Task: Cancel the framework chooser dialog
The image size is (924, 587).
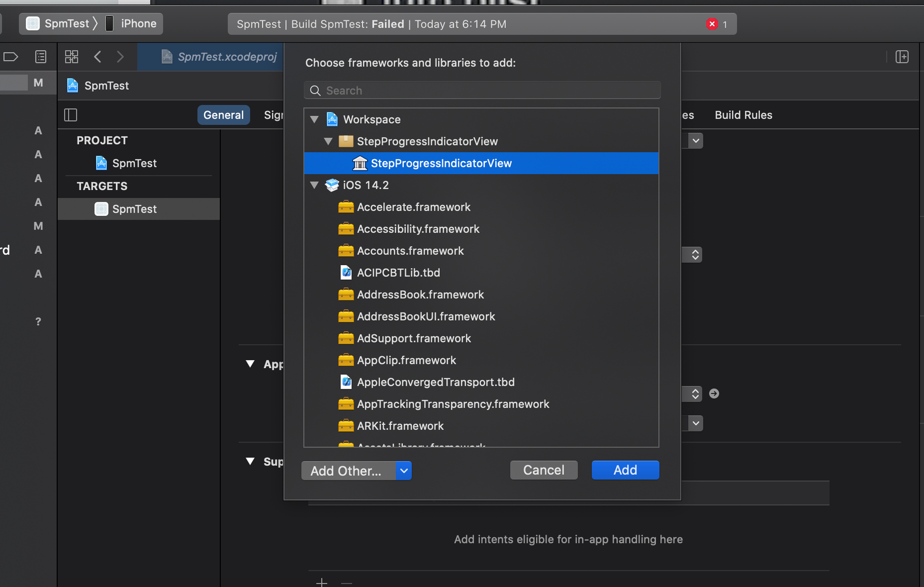Action: coord(544,470)
